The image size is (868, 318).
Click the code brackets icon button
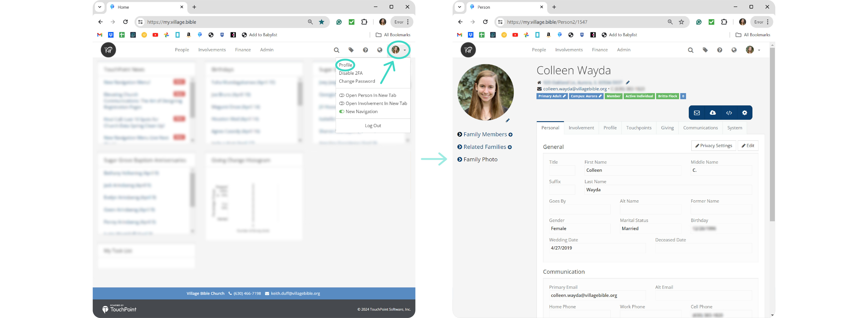[x=729, y=113]
